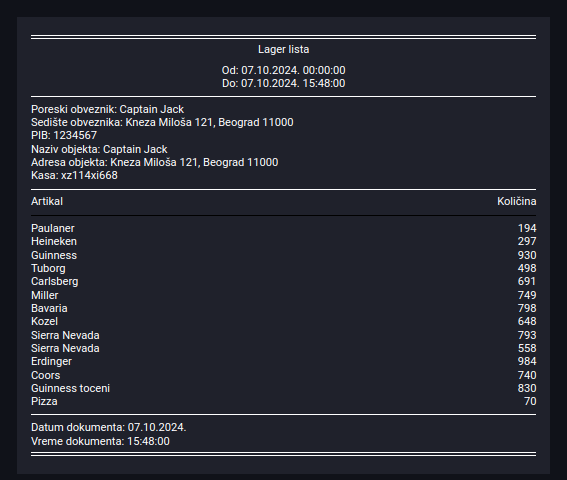Click the 'Sedište obveznika' address line

pyautogui.click(x=162, y=122)
